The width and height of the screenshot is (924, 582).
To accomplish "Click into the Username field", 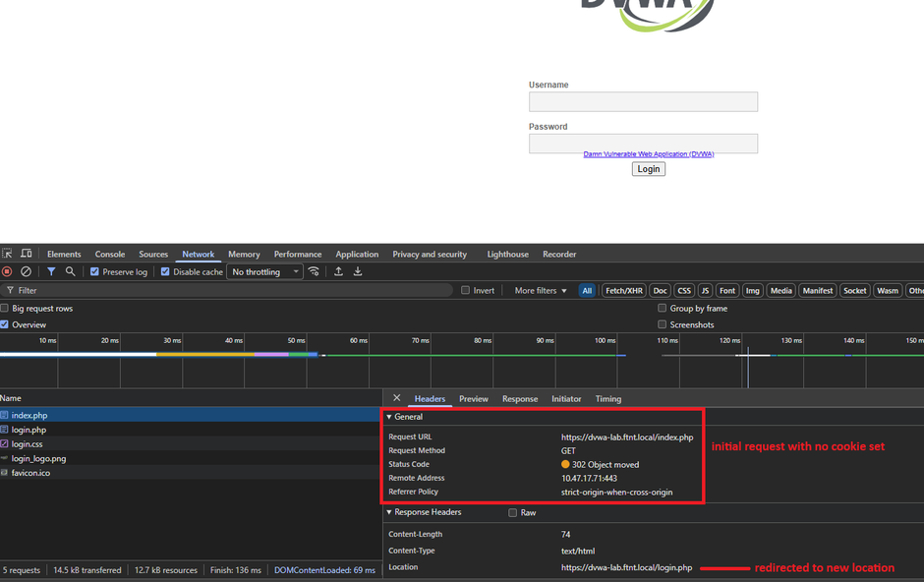I will coord(643,101).
